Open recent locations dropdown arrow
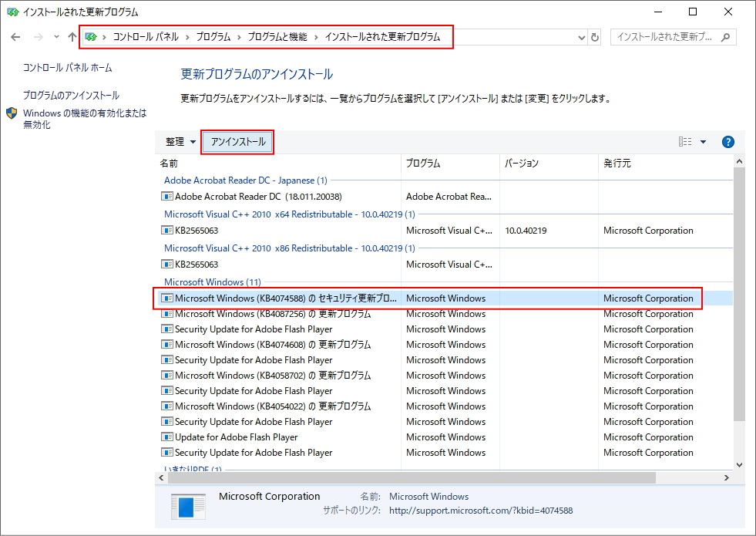 coord(56,37)
